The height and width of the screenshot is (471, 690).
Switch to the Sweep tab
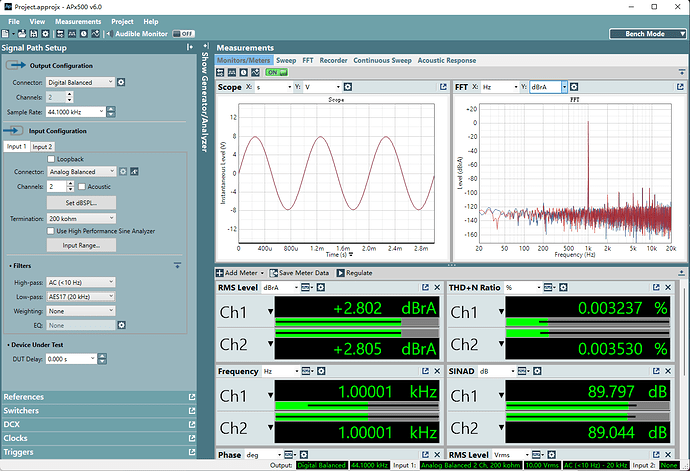[286, 60]
